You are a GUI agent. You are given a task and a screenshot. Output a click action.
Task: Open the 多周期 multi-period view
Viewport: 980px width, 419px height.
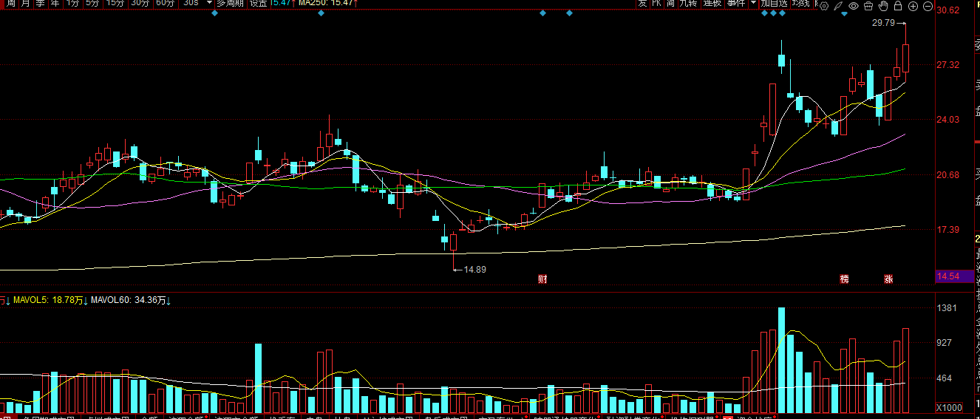click(x=230, y=3)
